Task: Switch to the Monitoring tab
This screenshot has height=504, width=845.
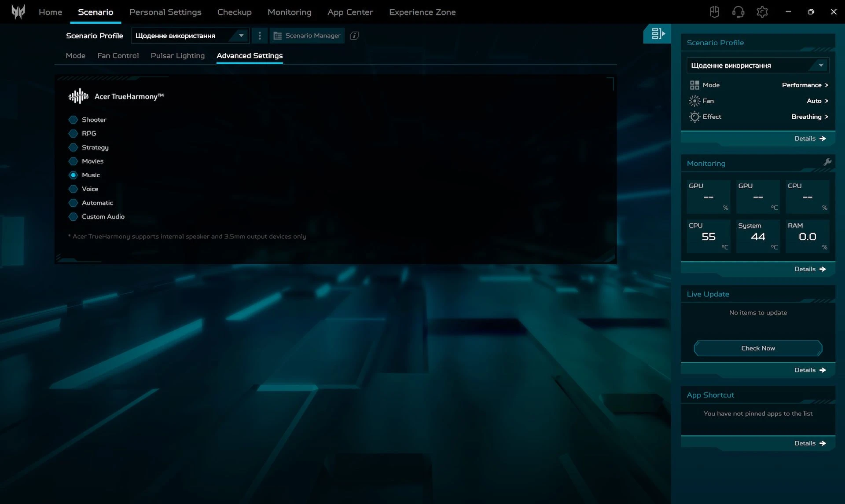Action: (x=290, y=12)
